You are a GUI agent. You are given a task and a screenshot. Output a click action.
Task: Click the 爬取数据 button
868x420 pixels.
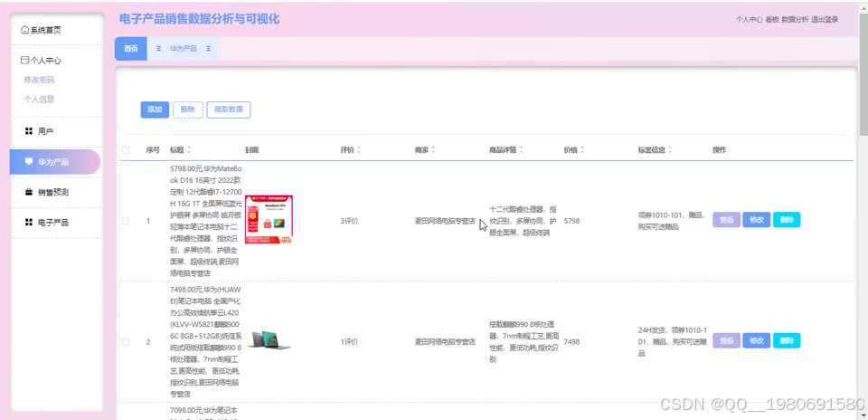point(229,110)
